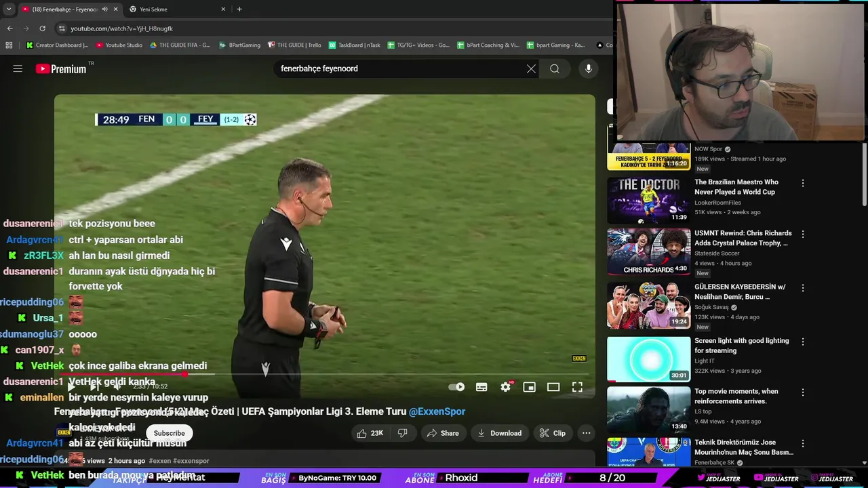This screenshot has width=868, height=488.
Task: Switch to the Yeni Sekme tab
Action: (x=178, y=9)
